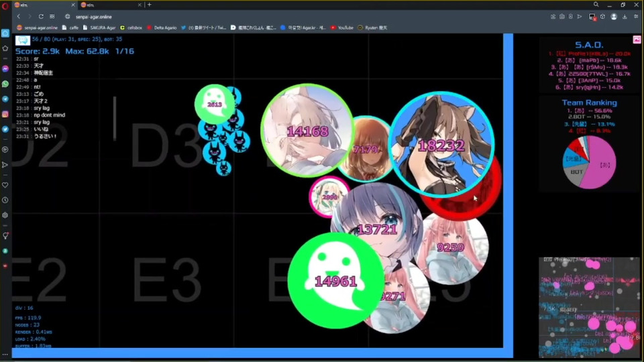
Task: Toggle the game chat panel icon
Action: tap(23, 40)
